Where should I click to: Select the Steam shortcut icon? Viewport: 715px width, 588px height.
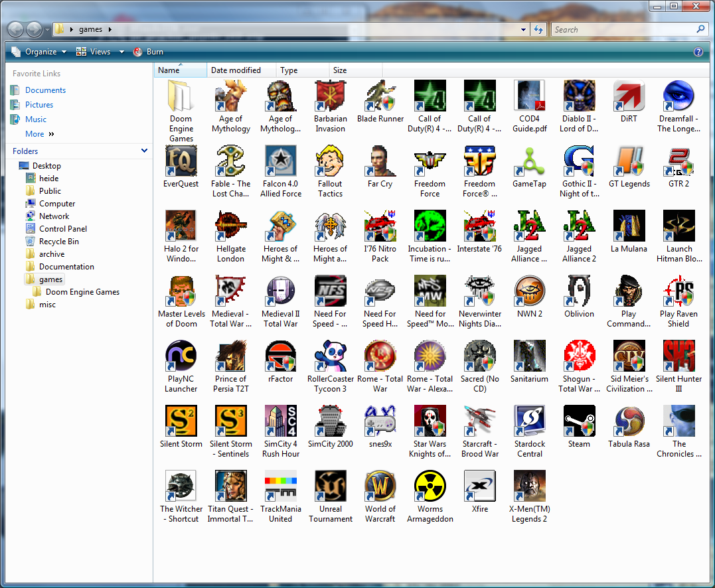579,421
